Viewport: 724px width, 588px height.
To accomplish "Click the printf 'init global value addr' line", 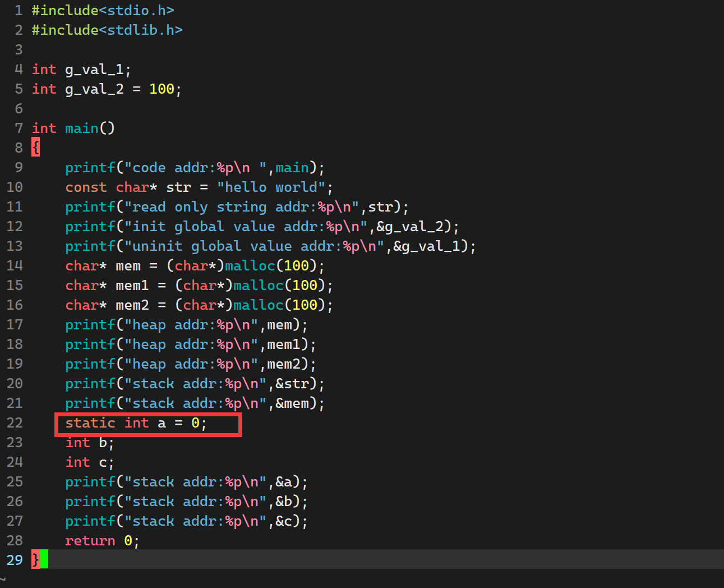I will pyautogui.click(x=262, y=227).
